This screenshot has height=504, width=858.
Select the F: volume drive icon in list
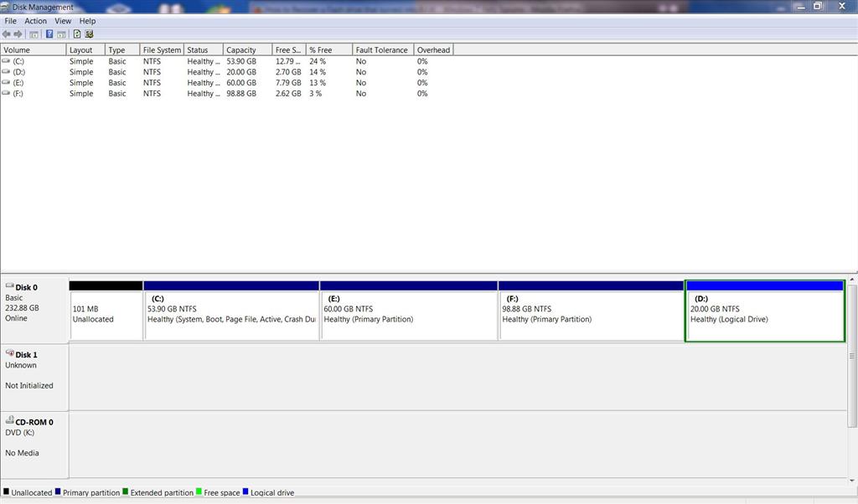point(6,94)
